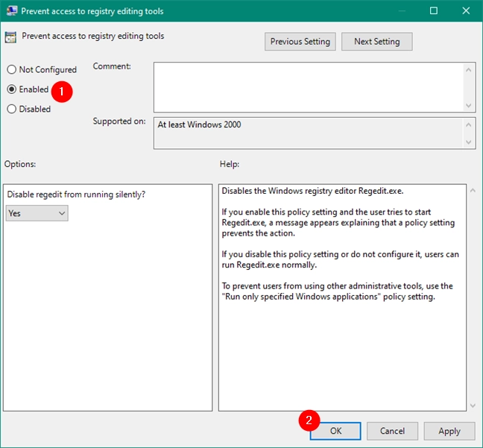Click the Previous Setting button
This screenshot has height=448, width=483.
300,42
